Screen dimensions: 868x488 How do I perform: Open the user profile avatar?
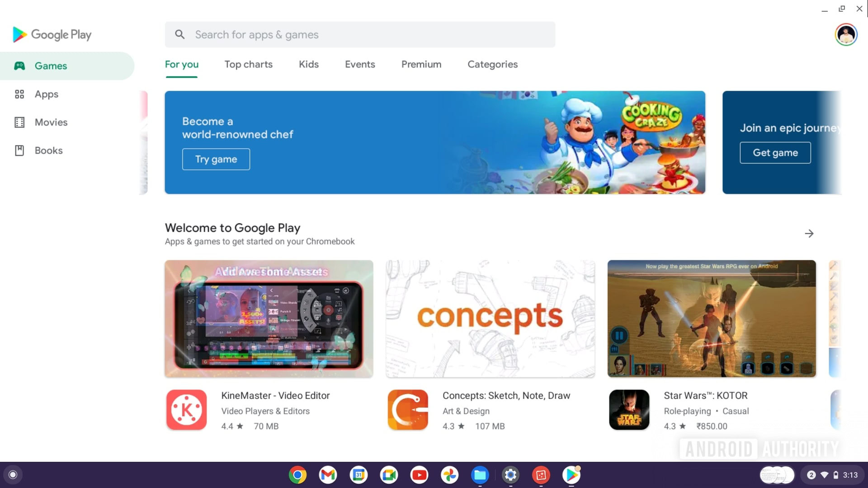pos(846,34)
